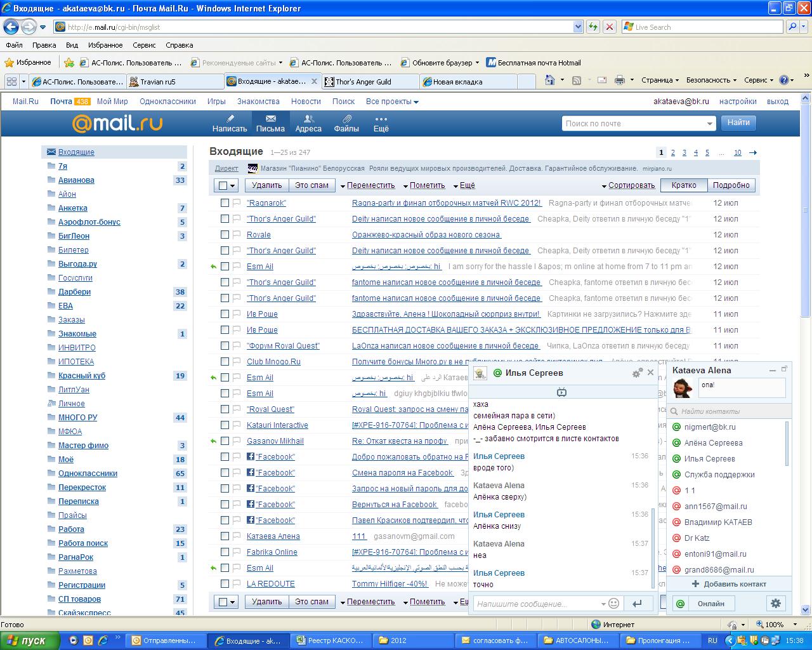
Task: Click the Написать compose icon
Action: point(230,123)
